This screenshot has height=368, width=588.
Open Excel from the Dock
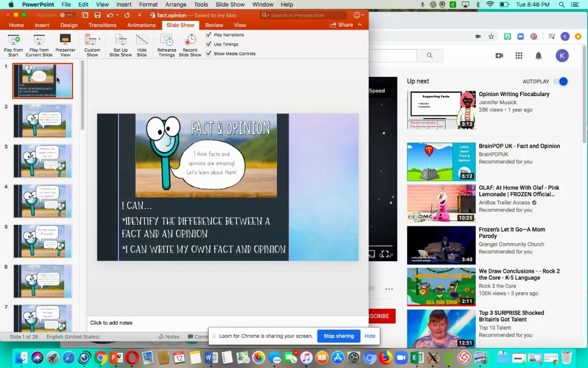[416, 357]
